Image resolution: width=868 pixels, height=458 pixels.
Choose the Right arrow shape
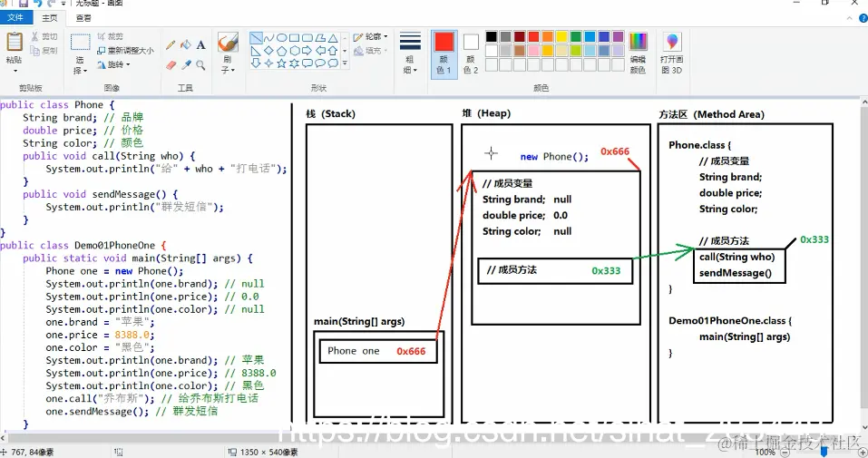tap(307, 51)
